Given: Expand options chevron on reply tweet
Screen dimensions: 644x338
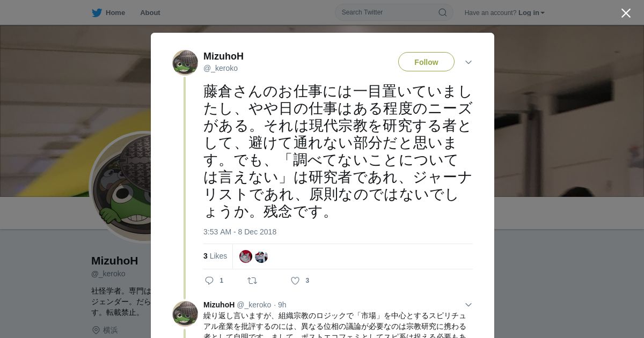Looking at the screenshot, I should [x=469, y=305].
